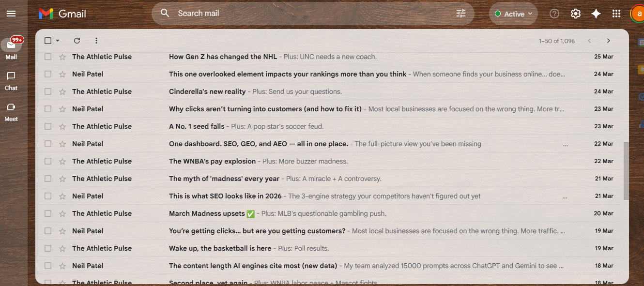Open the account profile avatar
644x286 pixels.
[x=638, y=14]
